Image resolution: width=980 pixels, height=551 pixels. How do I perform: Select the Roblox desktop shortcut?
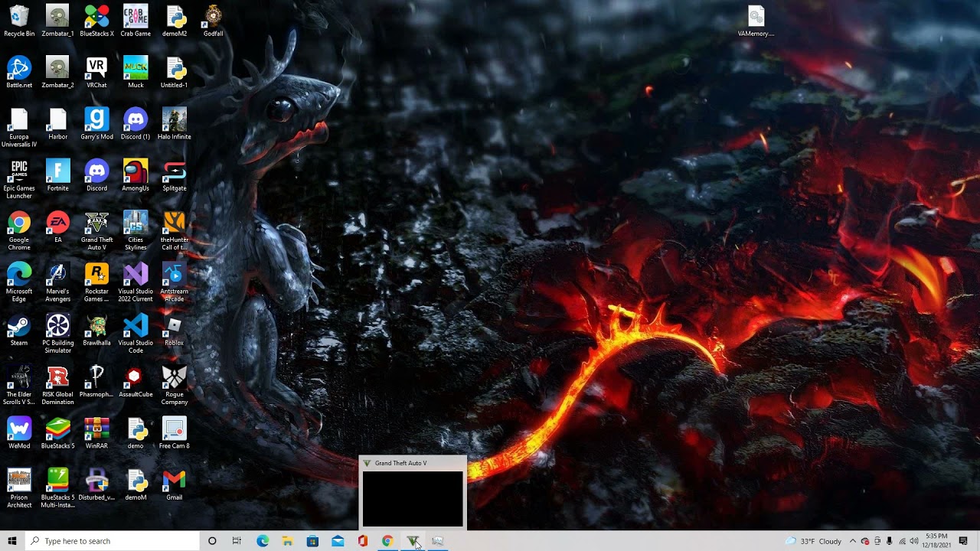174,331
